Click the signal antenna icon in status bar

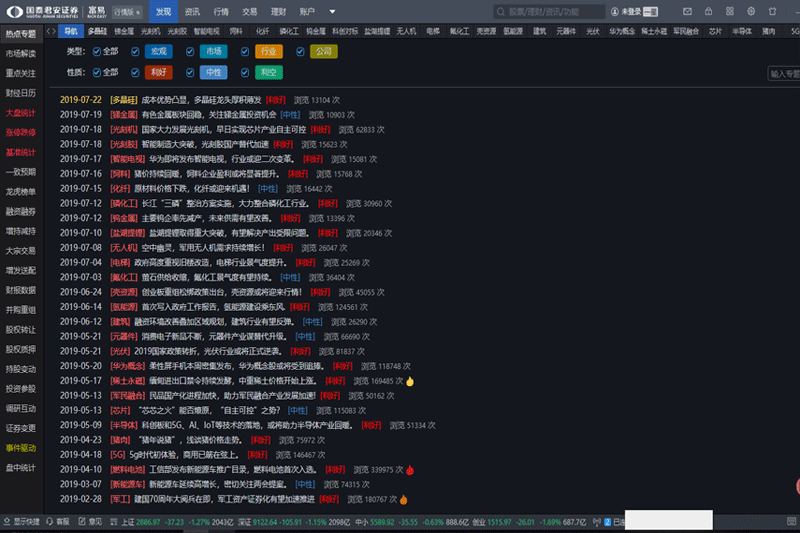pyautogui.click(x=596, y=522)
